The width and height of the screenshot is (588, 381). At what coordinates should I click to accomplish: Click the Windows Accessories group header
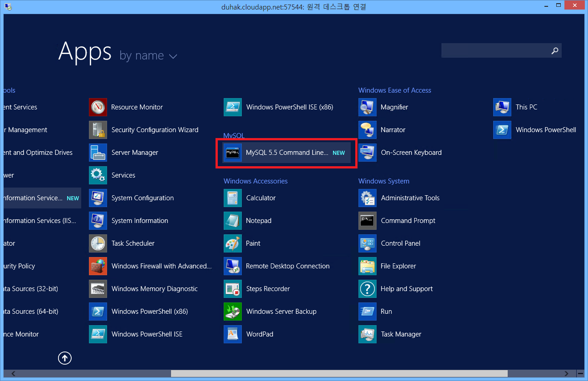pos(255,181)
